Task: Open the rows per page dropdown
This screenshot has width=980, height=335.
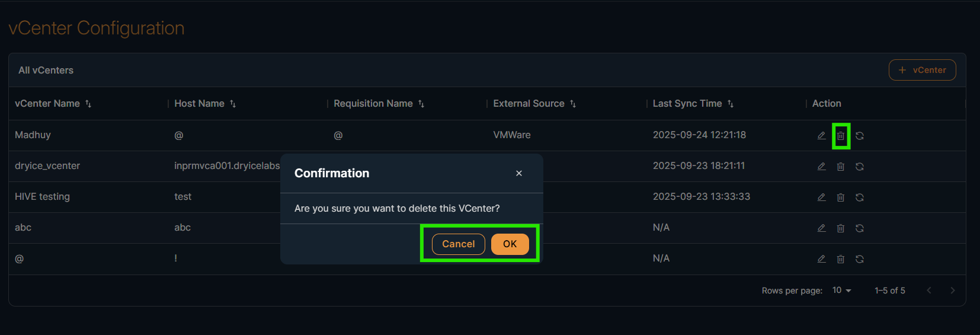Action: click(x=841, y=291)
